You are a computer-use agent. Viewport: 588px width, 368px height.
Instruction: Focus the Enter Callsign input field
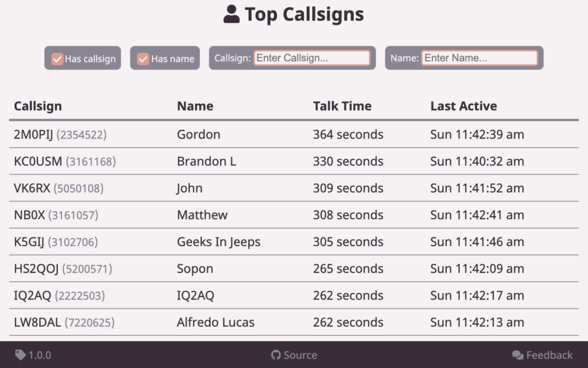[312, 58]
